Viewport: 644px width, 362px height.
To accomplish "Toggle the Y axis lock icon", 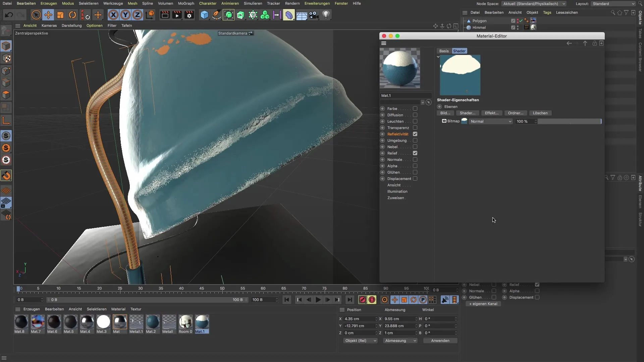I will point(125,15).
